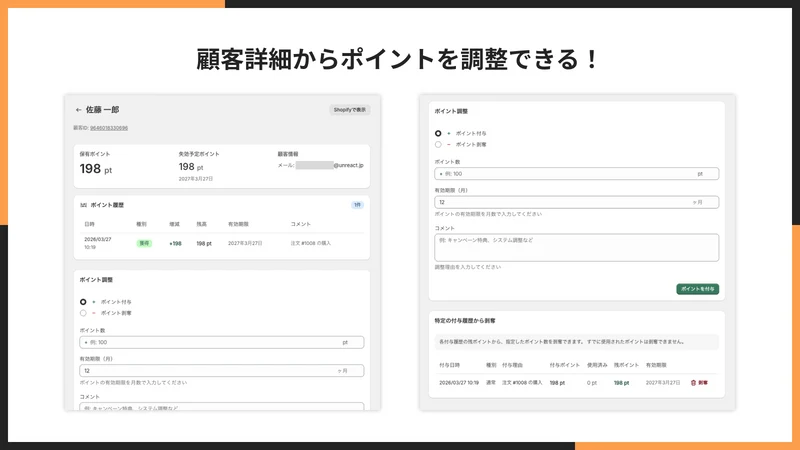This screenshot has width=800, height=450.
Task: Click the 通常 cell in 付与履歴 row
Action: click(491, 383)
